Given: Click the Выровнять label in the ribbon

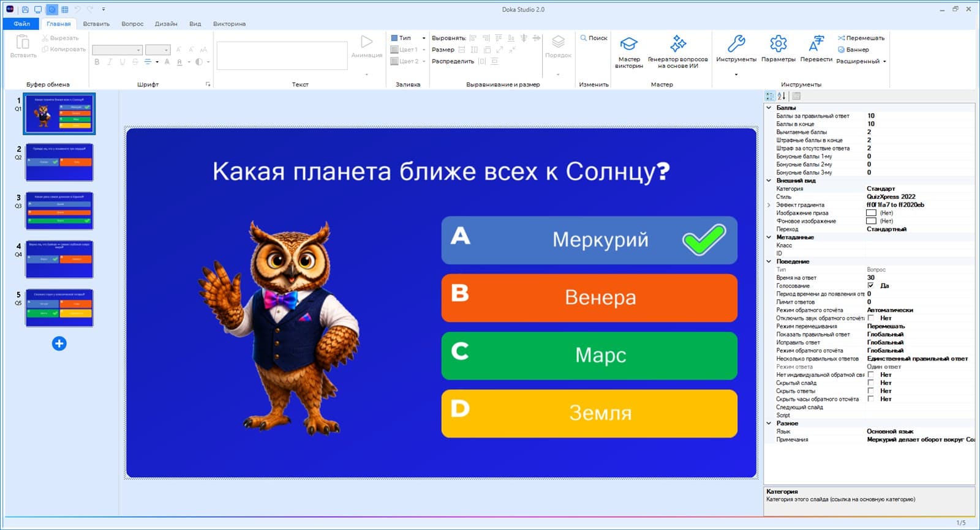Looking at the screenshot, I should click(x=449, y=38).
